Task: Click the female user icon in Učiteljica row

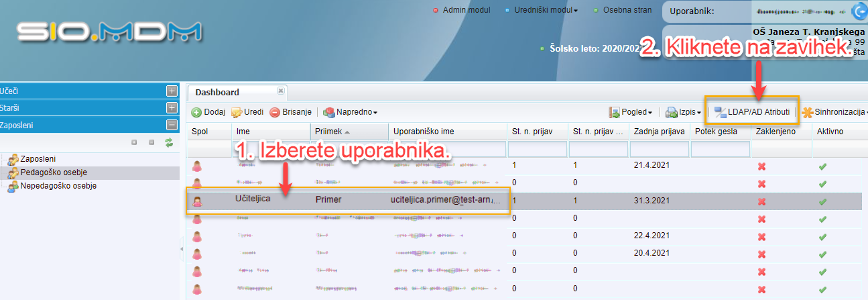Action: [197, 200]
